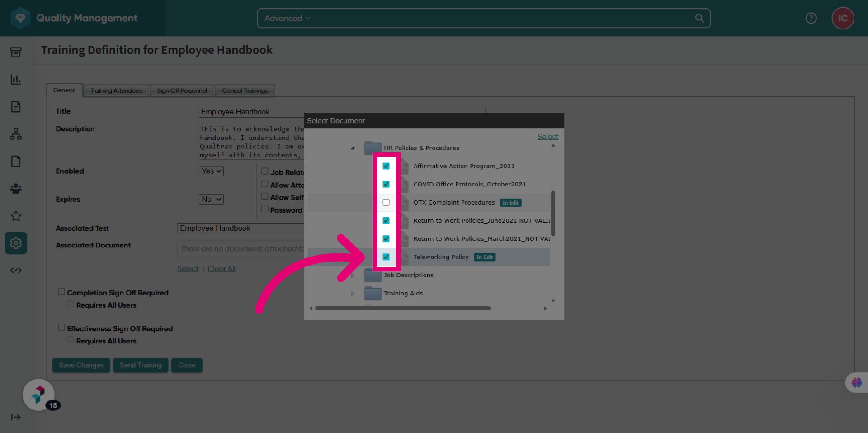Screen dimensions: 868x433
Task: Uncheck Return to Work Policies_June2021 checkbox
Action: coord(386,220)
